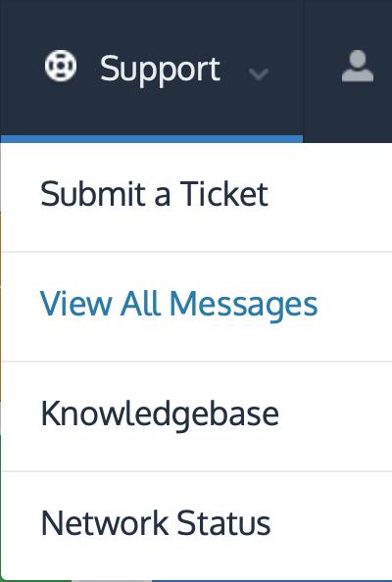Open a new support ticket form
Image resolution: width=392 pixels, height=582 pixels.
tap(154, 194)
